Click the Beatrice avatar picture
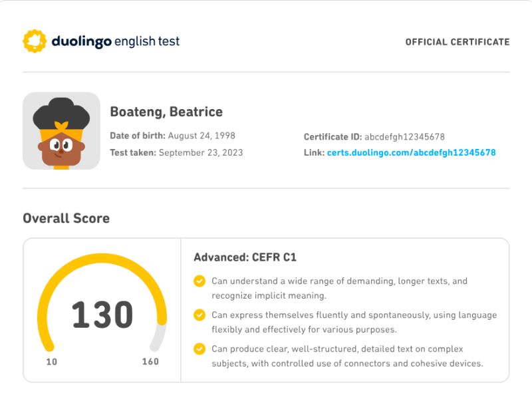 [x=61, y=130]
